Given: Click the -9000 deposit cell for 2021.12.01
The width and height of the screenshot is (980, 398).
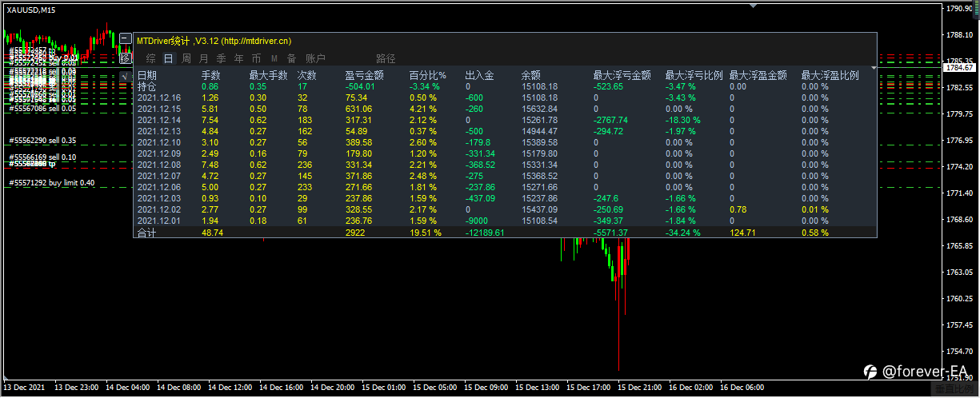Looking at the screenshot, I should coord(478,221).
